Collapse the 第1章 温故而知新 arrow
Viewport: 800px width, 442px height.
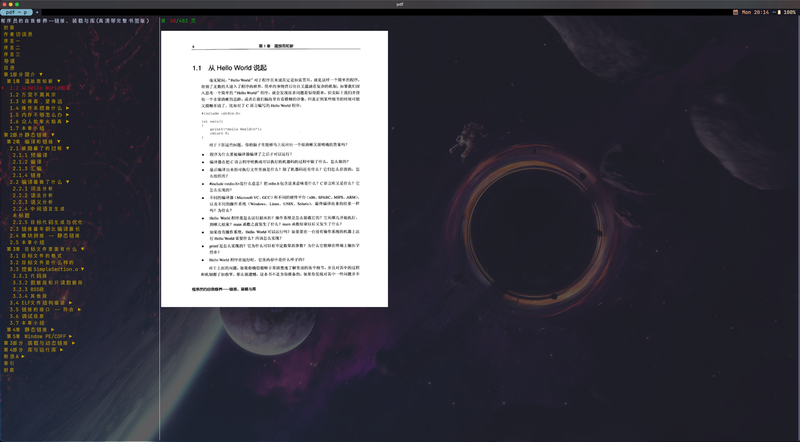59,81
